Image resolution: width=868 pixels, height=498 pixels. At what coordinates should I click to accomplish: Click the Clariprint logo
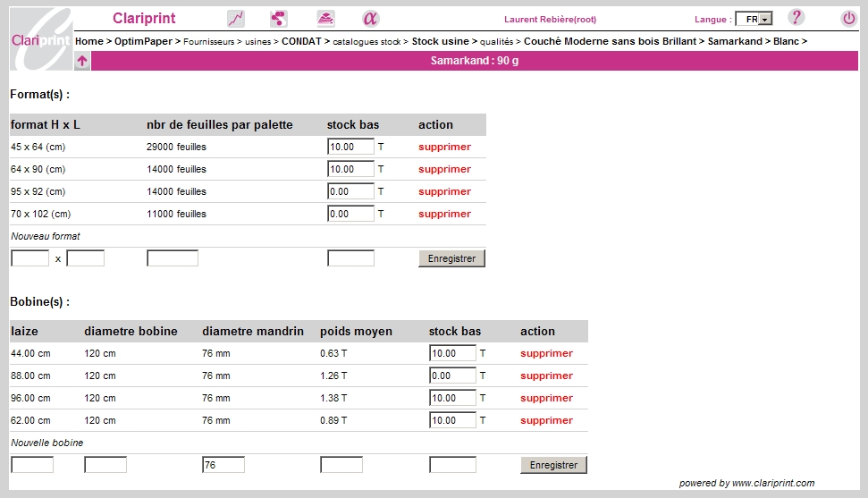point(40,39)
